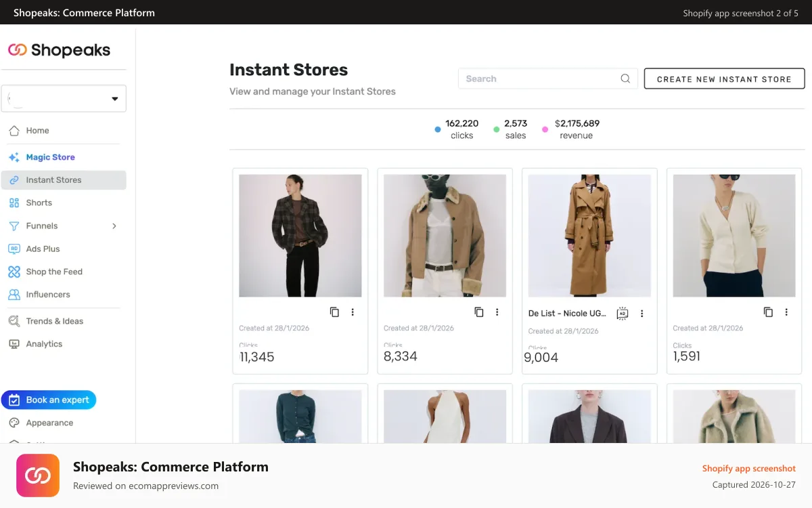Image resolution: width=812 pixels, height=508 pixels.
Task: Click the Shopeaks app icon in footer
Action: click(38, 475)
